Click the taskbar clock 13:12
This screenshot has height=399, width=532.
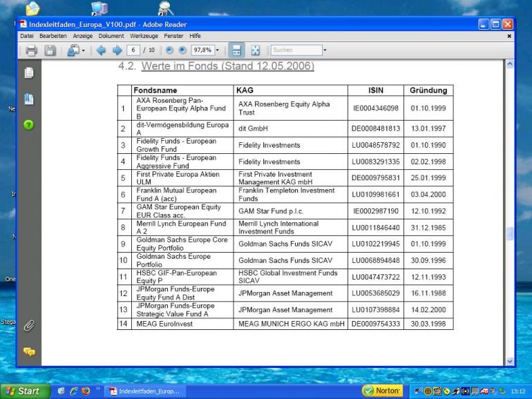[517, 391]
